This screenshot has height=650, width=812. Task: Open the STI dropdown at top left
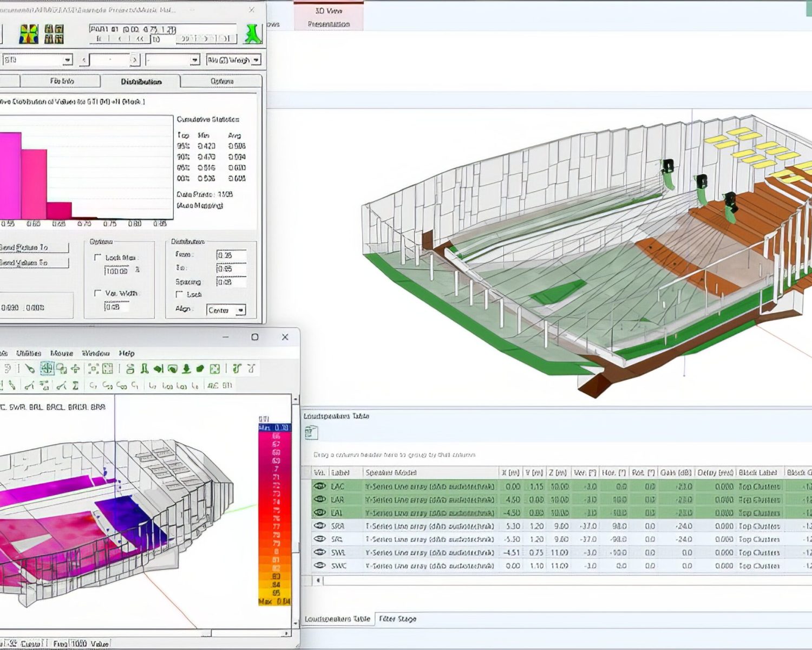(x=36, y=60)
